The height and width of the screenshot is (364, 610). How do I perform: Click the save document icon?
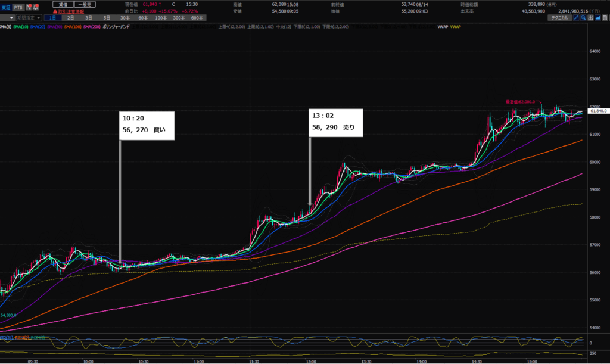(605, 18)
